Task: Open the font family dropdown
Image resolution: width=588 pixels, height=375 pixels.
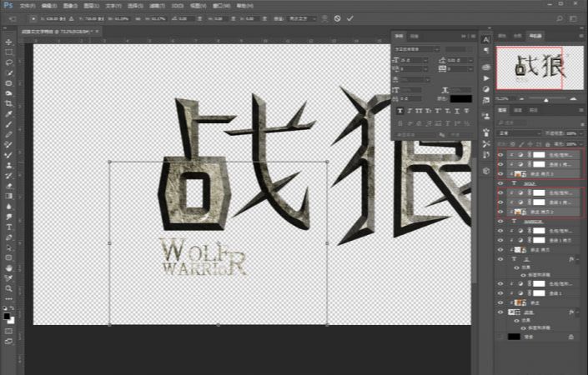Action: [x=416, y=49]
